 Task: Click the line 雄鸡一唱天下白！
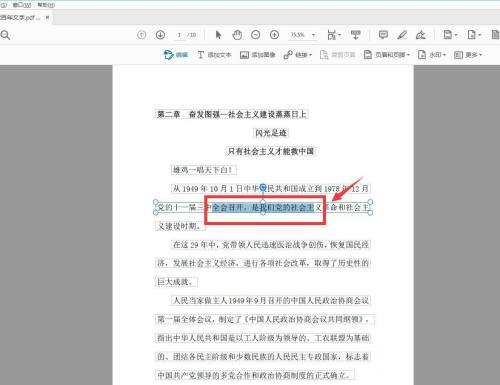[x=204, y=170]
